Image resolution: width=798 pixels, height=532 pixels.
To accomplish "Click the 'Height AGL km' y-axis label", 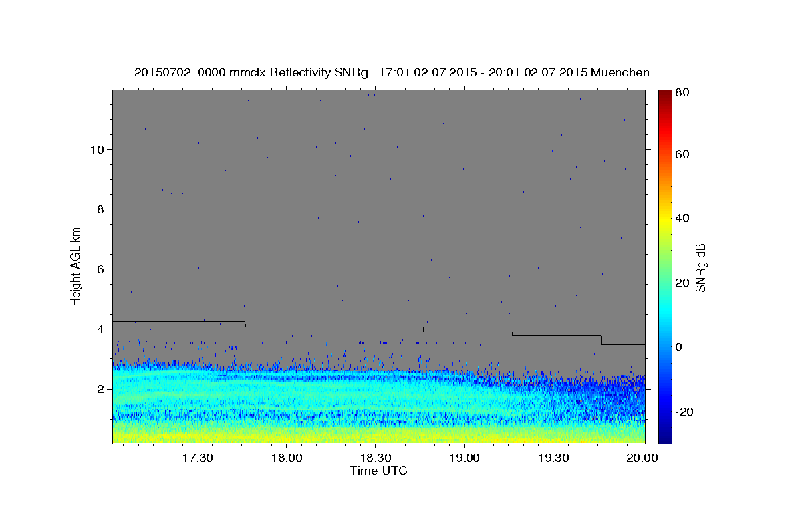I will point(76,266).
